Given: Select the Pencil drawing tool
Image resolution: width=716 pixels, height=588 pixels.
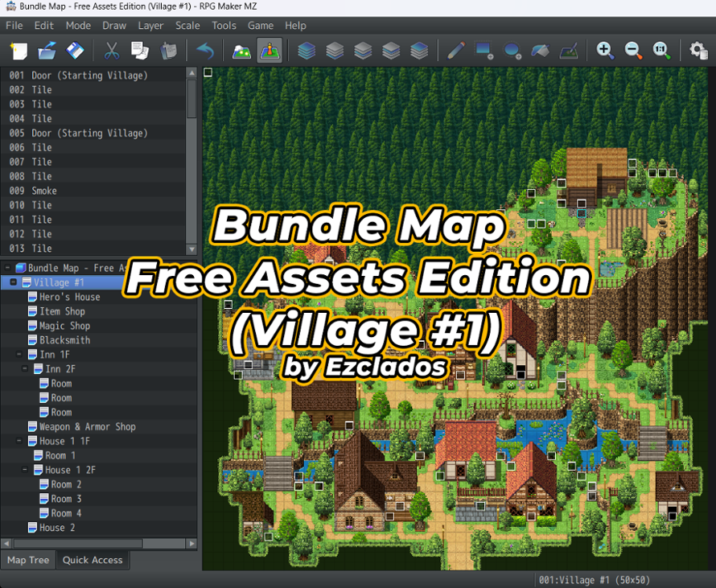Looking at the screenshot, I should click(x=455, y=50).
